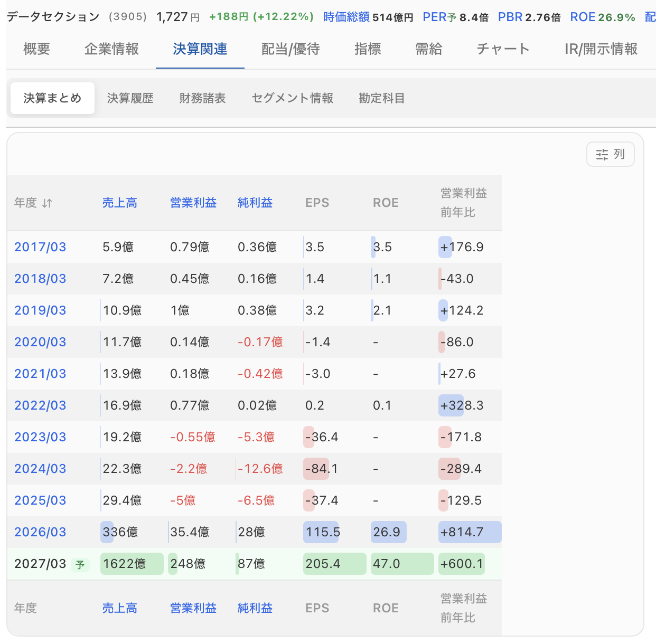Open the 2017/03 fiscal year link
The height and width of the screenshot is (644, 656).
click(x=40, y=247)
